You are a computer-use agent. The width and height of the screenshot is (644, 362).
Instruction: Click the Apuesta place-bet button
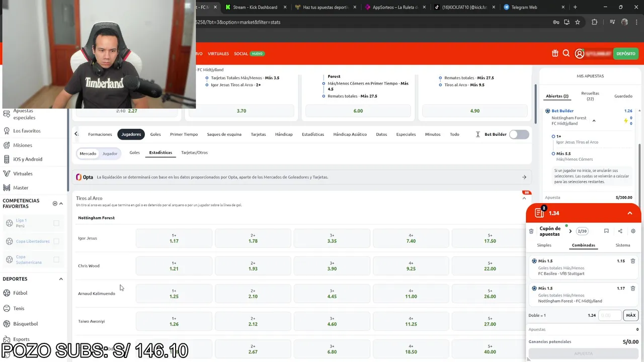pyautogui.click(x=584, y=353)
